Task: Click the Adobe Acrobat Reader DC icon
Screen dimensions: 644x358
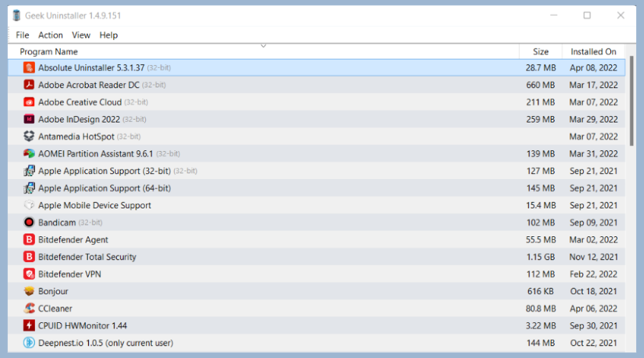Action: (29, 84)
